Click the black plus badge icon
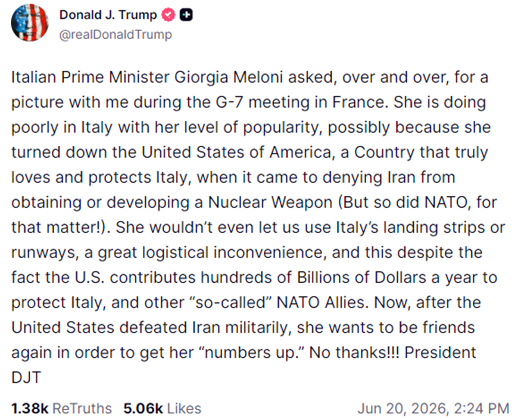This screenshot has height=420, width=518. point(186,15)
